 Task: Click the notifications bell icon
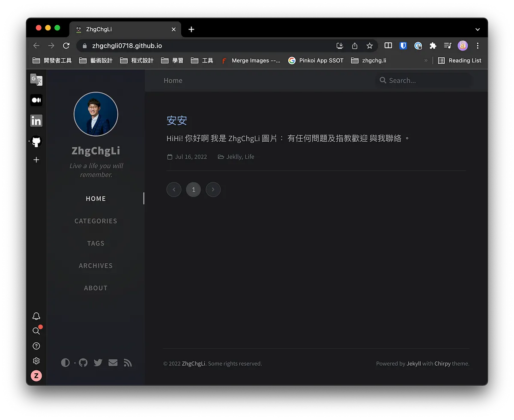[36, 316]
